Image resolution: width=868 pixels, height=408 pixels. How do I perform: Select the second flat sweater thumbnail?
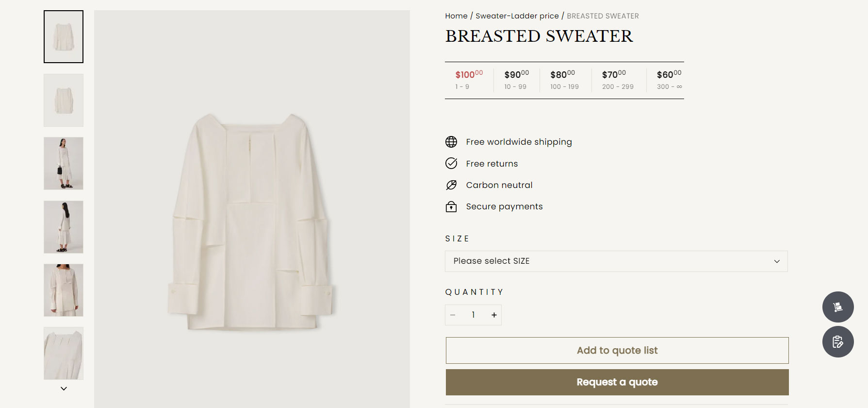pyautogui.click(x=64, y=101)
